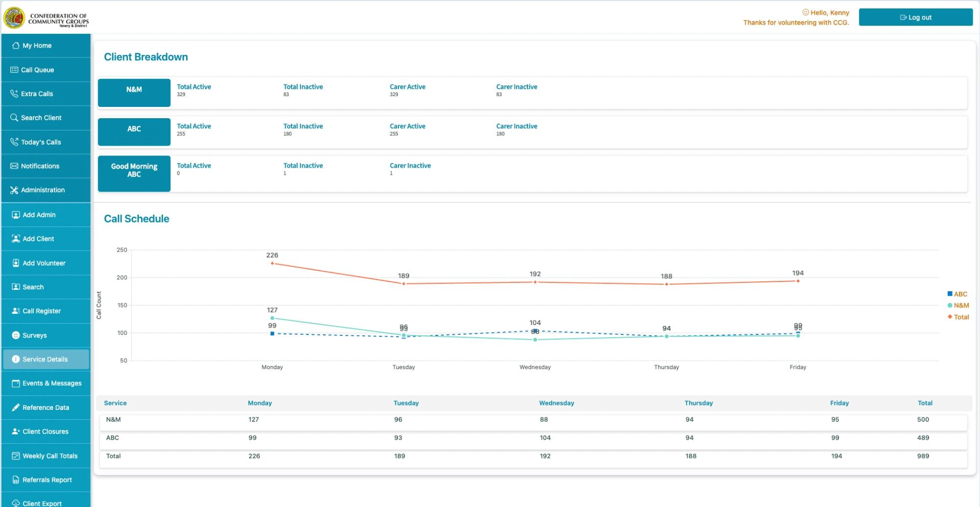
Task: Click the Administration tools icon
Action: click(14, 190)
